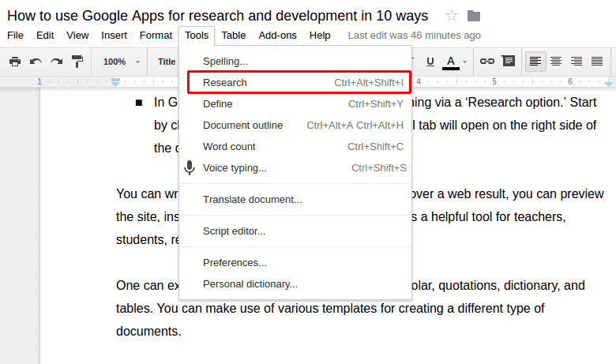Click the Undo arrow icon
The height and width of the screenshot is (364, 616).
pos(36,62)
